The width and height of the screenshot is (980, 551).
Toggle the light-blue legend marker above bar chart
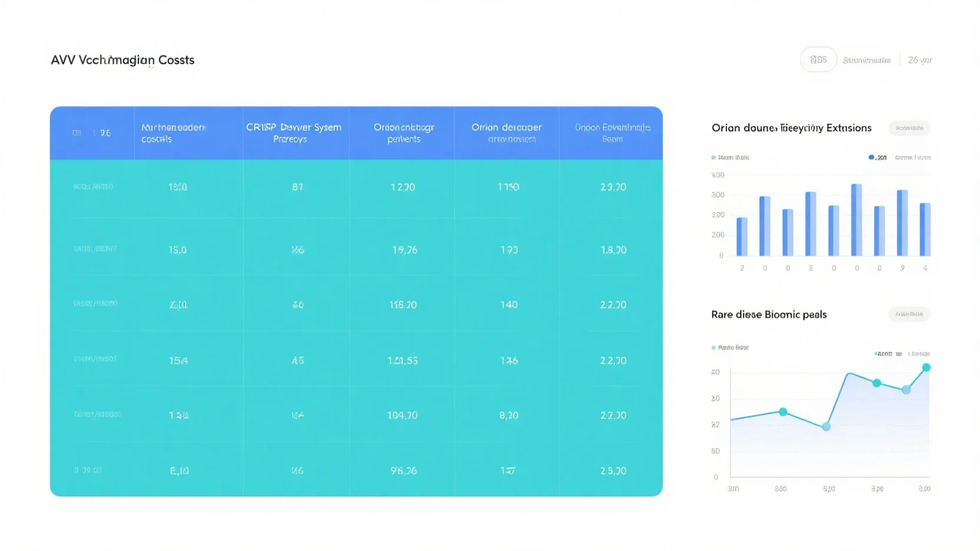(714, 158)
